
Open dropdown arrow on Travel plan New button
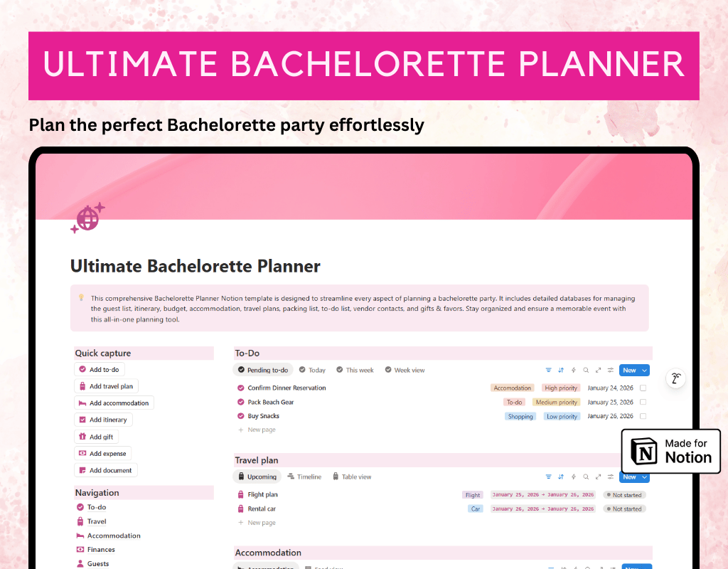(644, 477)
